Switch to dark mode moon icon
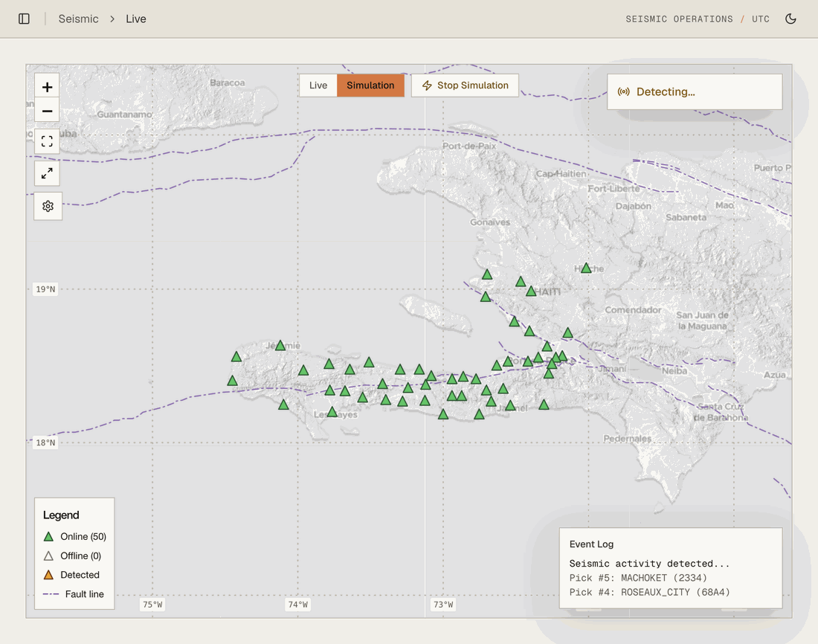This screenshot has width=818, height=644. coord(790,19)
